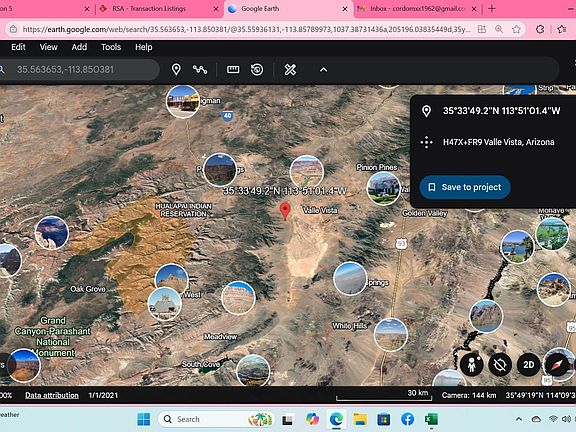Click the split screen icon in address bar
This screenshot has width=576, height=432.
482,29
